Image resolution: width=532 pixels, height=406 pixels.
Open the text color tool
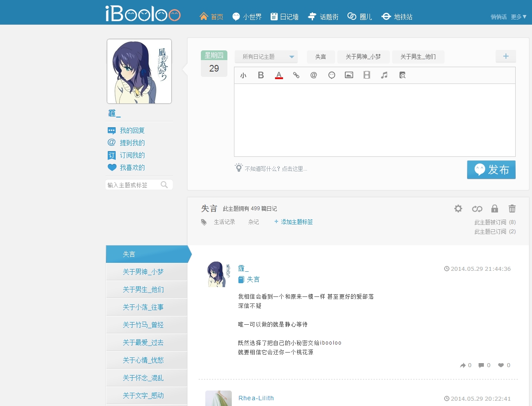[279, 76]
